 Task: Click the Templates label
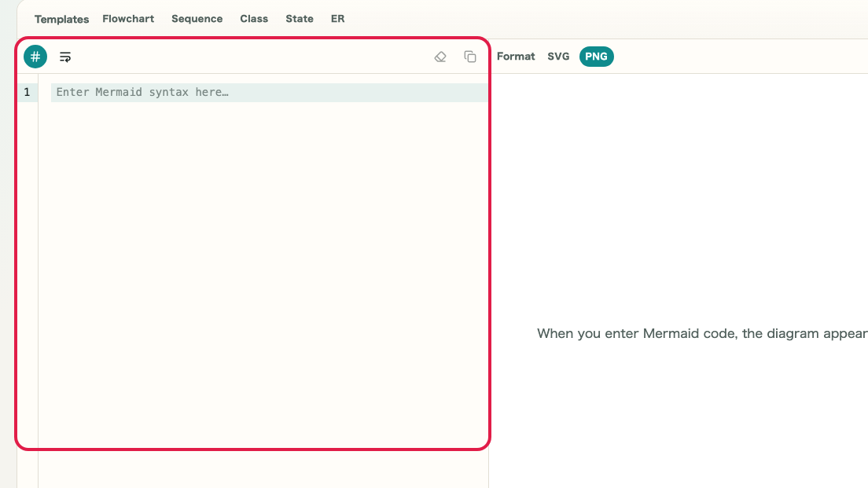pos(61,20)
